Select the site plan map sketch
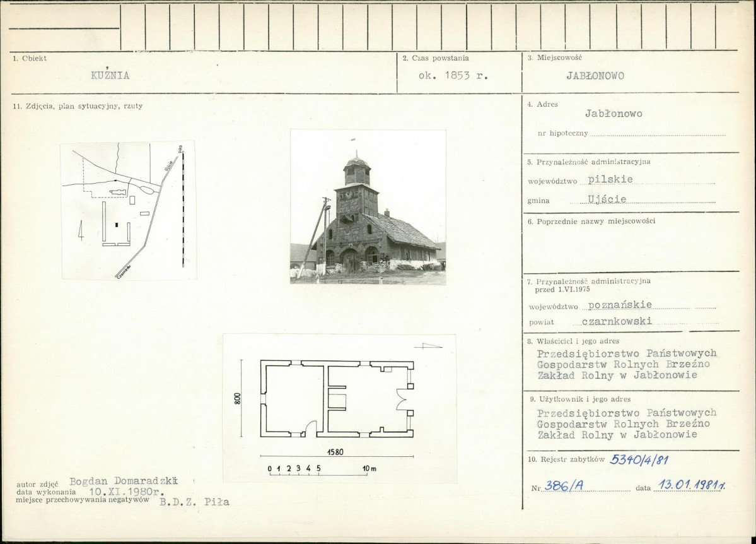The height and width of the screenshot is (544, 756). (x=128, y=210)
